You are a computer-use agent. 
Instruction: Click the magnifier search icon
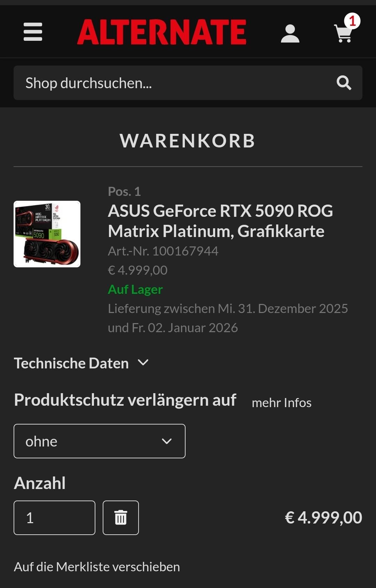(x=344, y=83)
